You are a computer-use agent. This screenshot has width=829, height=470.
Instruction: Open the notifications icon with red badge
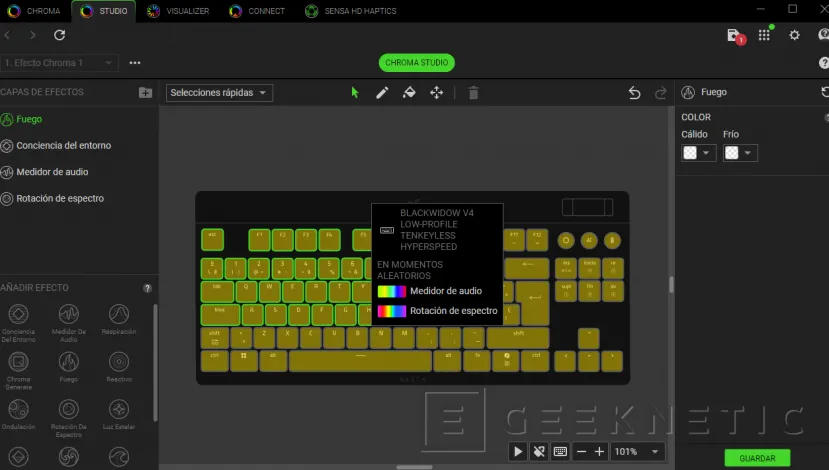coord(735,36)
